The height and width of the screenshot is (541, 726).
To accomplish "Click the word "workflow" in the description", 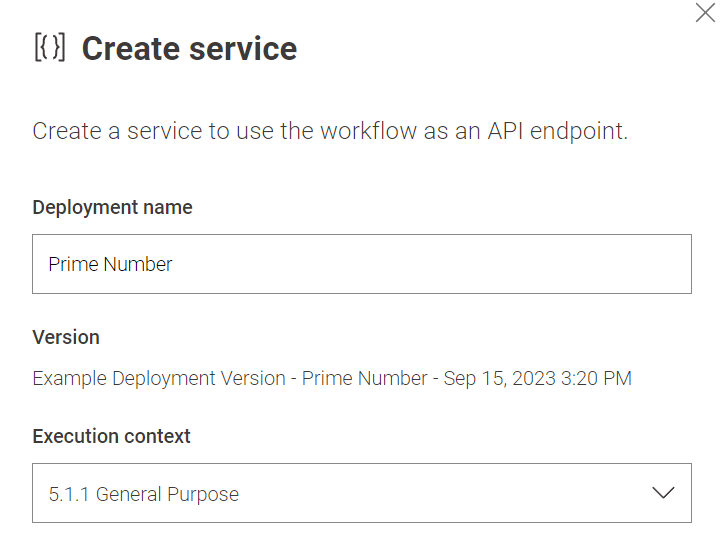I will [x=367, y=131].
